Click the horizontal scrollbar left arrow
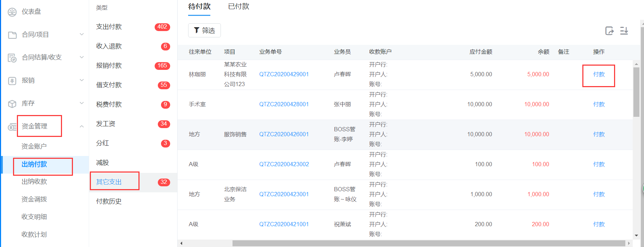The width and height of the screenshot is (644, 247). click(x=181, y=243)
